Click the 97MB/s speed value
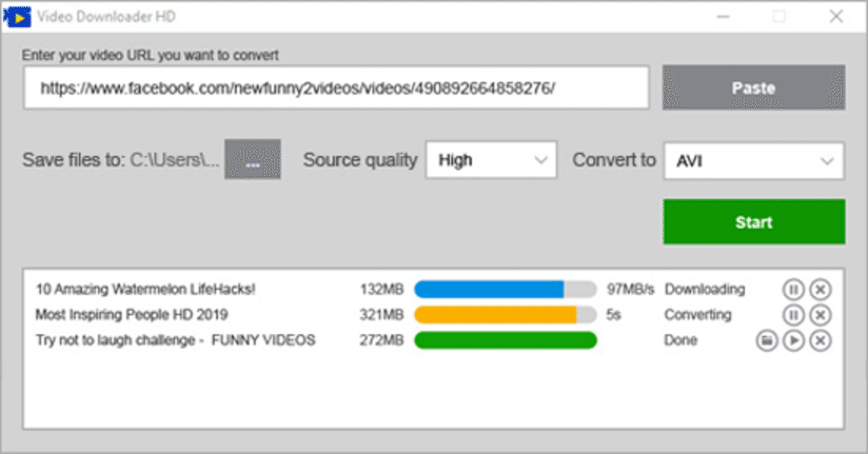The height and width of the screenshot is (454, 868). (630, 289)
